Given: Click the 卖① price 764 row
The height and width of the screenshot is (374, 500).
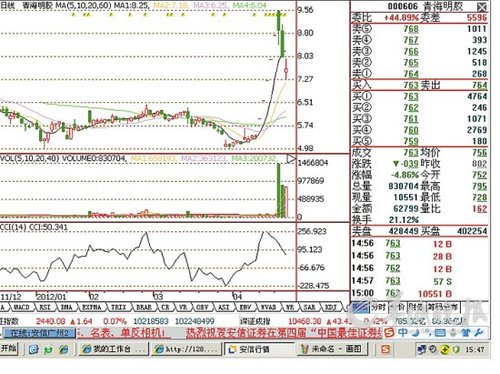Looking at the screenshot, I should point(420,74).
